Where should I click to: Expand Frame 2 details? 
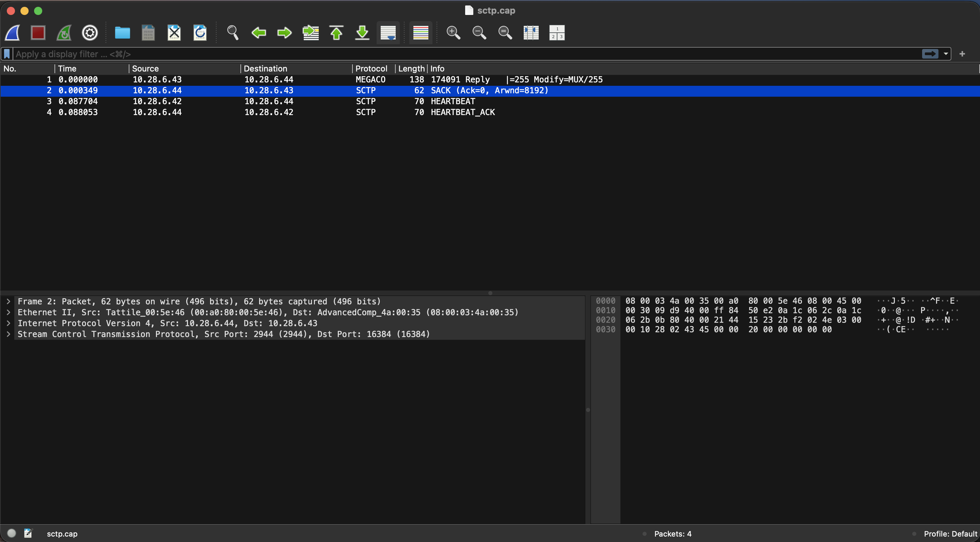(x=9, y=302)
